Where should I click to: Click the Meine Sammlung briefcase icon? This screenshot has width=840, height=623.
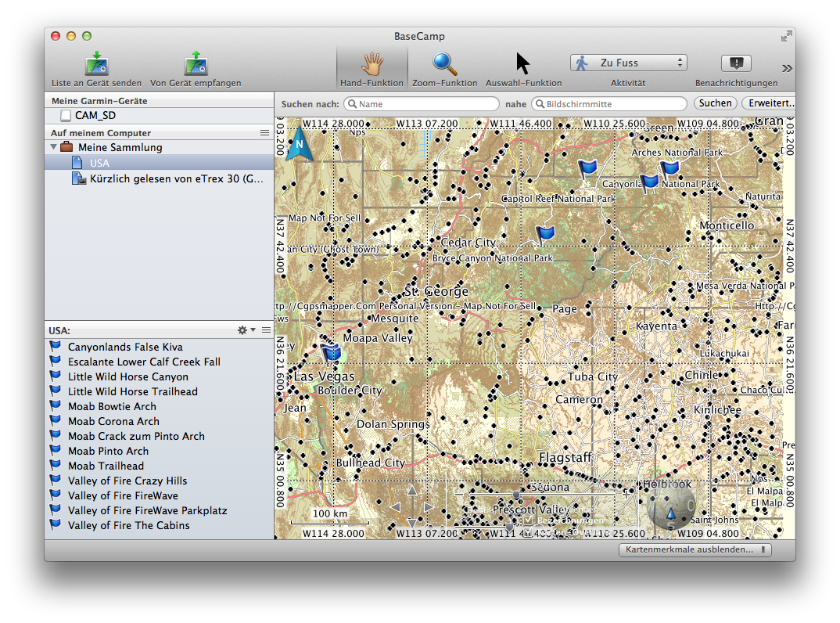pyautogui.click(x=66, y=147)
